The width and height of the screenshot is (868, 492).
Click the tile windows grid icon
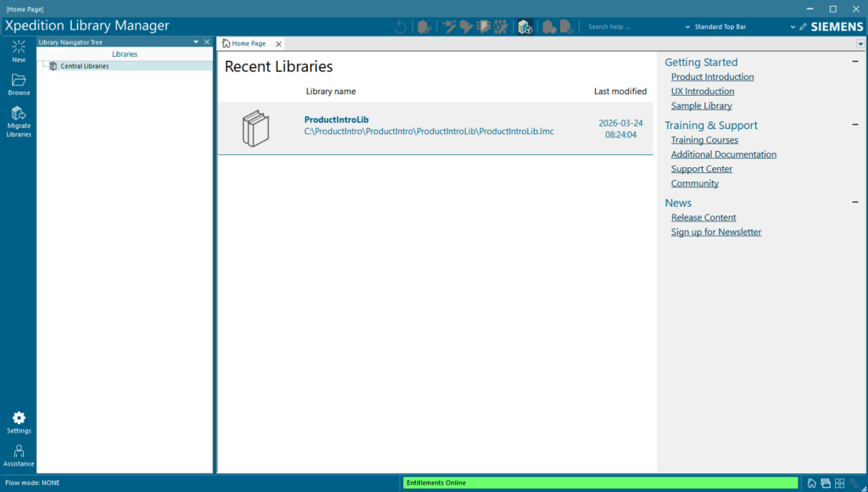coord(839,483)
